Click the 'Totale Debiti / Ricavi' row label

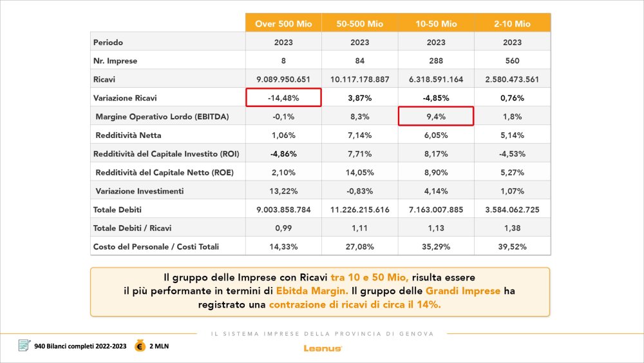tap(132, 228)
